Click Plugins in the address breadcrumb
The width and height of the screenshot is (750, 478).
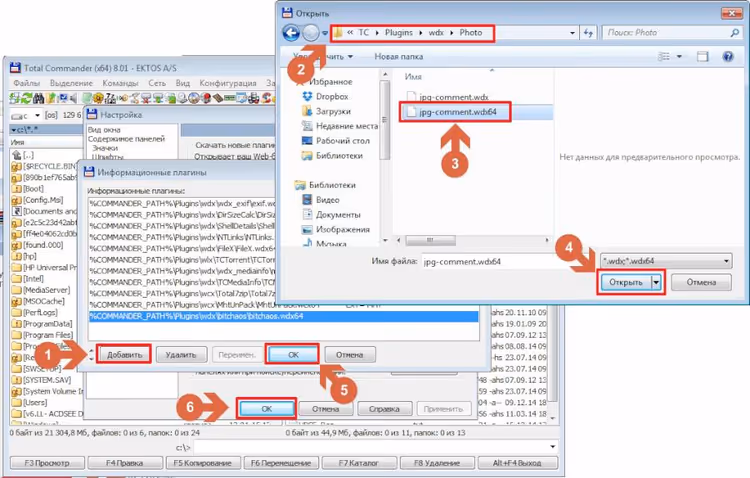[399, 33]
